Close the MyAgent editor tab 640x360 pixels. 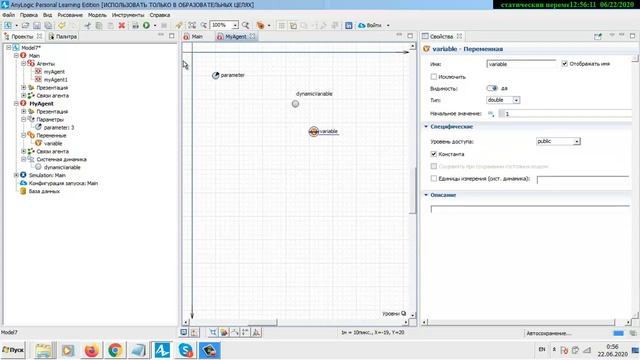[x=253, y=36]
